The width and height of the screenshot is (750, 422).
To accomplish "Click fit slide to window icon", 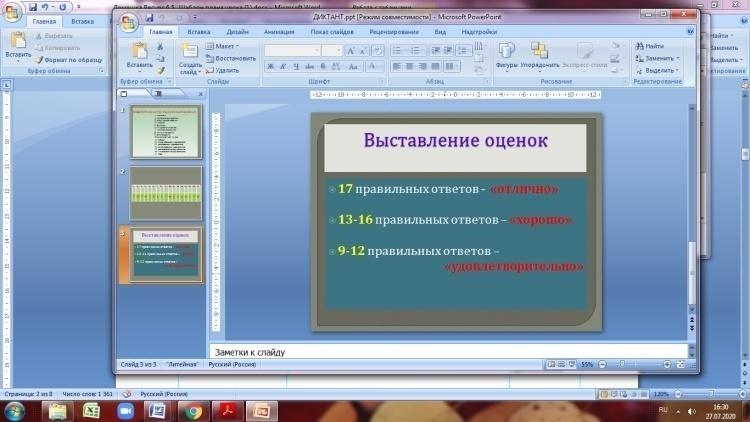I will click(681, 365).
